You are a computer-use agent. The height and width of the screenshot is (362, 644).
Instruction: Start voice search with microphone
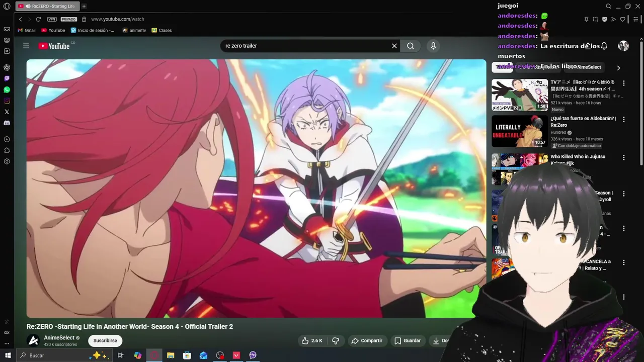[433, 46]
